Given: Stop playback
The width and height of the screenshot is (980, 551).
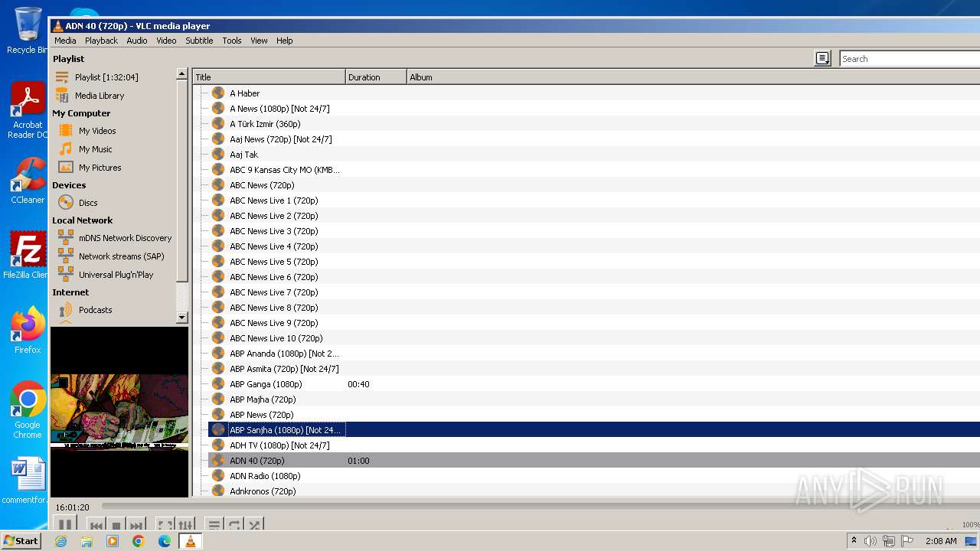Looking at the screenshot, I should click(x=116, y=525).
